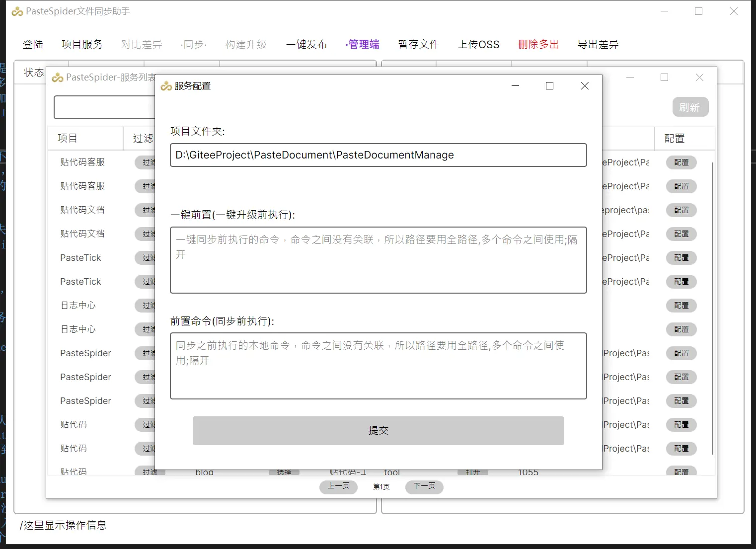The height and width of the screenshot is (549, 756).
Task: Click the 服务配置 title bar app icon
Action: point(166,86)
